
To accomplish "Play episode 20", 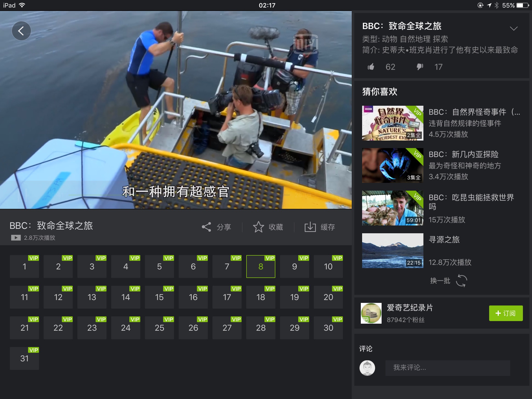I will (328, 297).
